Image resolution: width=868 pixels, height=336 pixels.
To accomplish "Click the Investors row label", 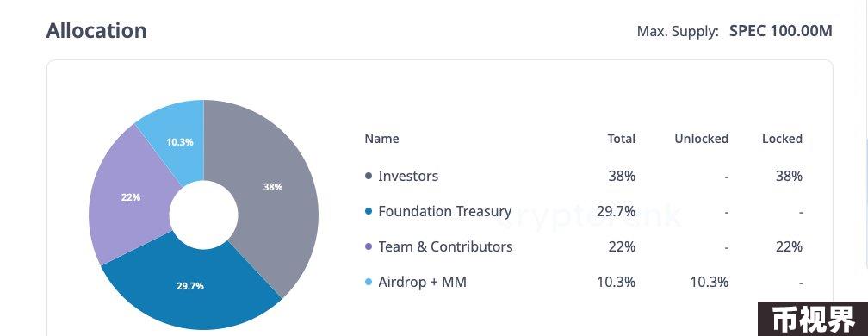I will tap(408, 177).
